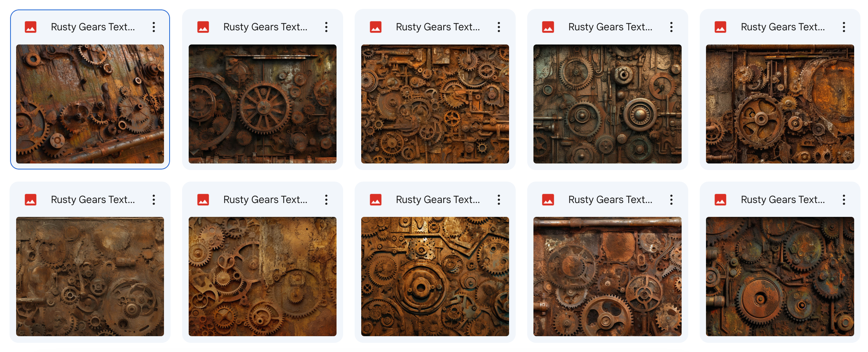Screen dimensions: 868x352
Task: Click 'Rusty Gears Text...' name on top-row middle card
Action: point(438,27)
